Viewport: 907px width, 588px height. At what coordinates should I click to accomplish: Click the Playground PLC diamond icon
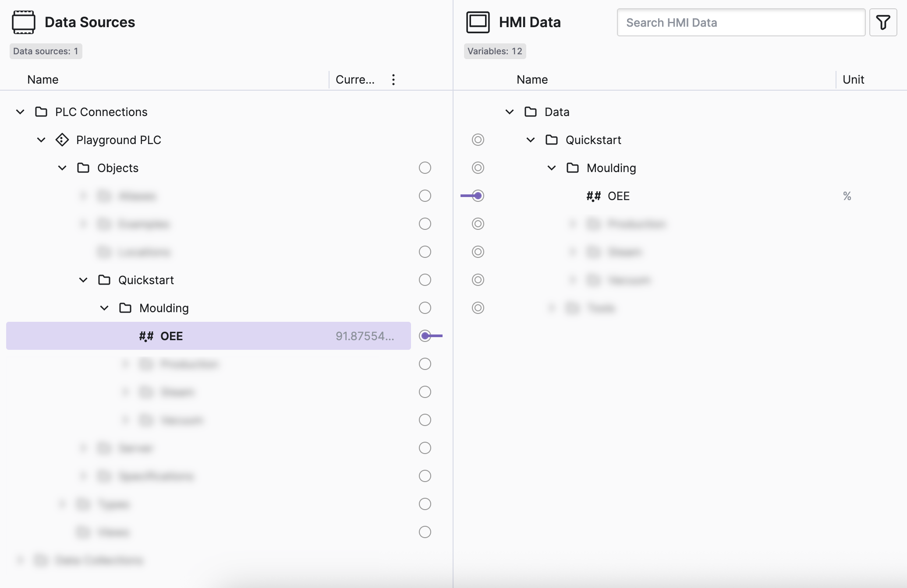(x=62, y=140)
